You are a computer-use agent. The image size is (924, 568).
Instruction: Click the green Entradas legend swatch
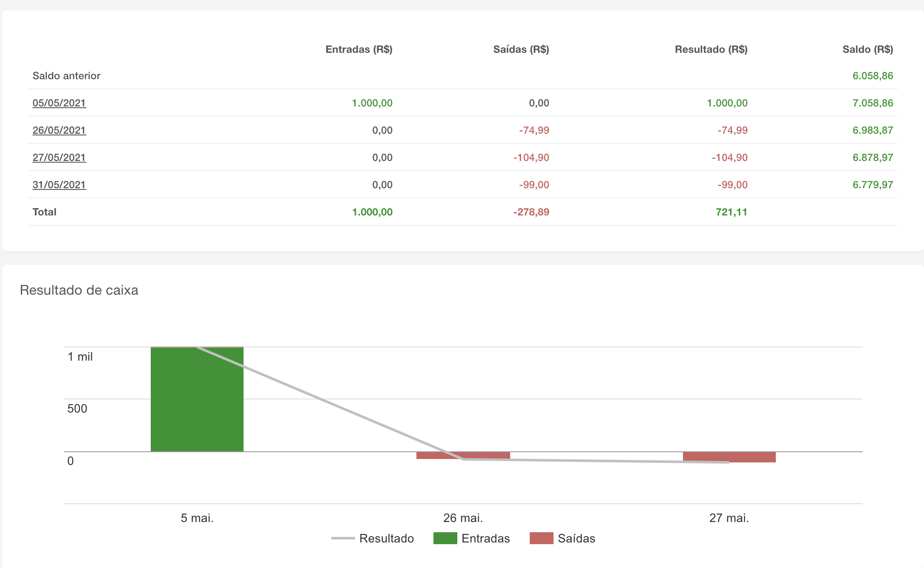pyautogui.click(x=445, y=538)
